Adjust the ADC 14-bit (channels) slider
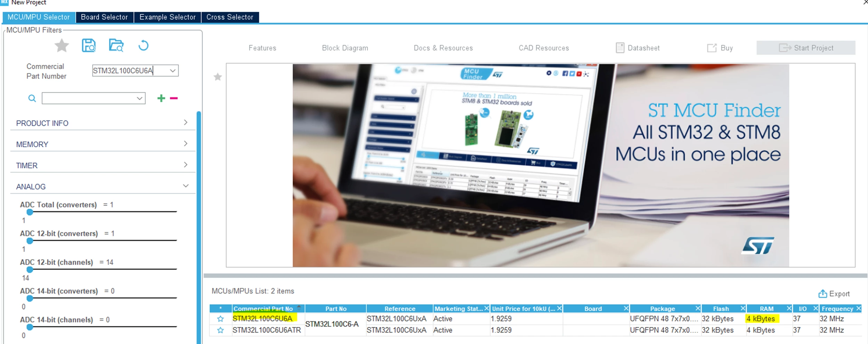This screenshot has height=344, width=868. pyautogui.click(x=30, y=327)
